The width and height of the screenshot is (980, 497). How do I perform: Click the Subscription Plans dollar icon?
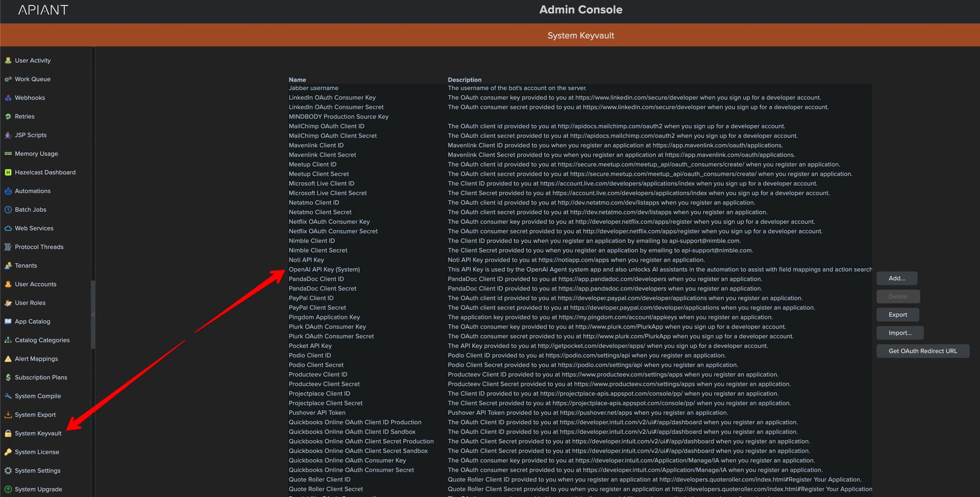click(8, 377)
